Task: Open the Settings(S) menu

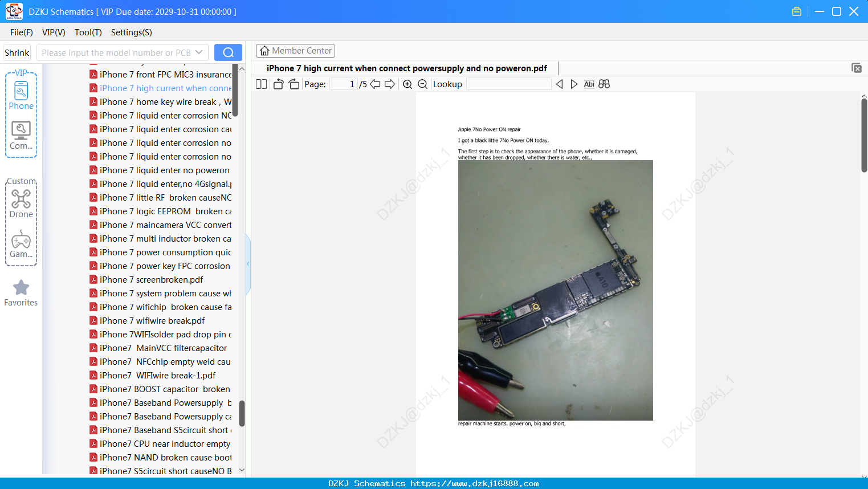Action: point(131,32)
